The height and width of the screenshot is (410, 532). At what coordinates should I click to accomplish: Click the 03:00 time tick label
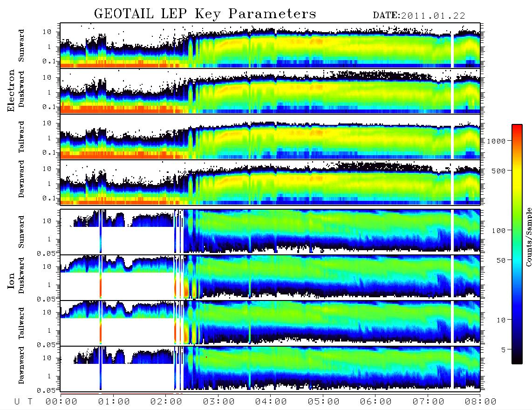click(x=219, y=402)
